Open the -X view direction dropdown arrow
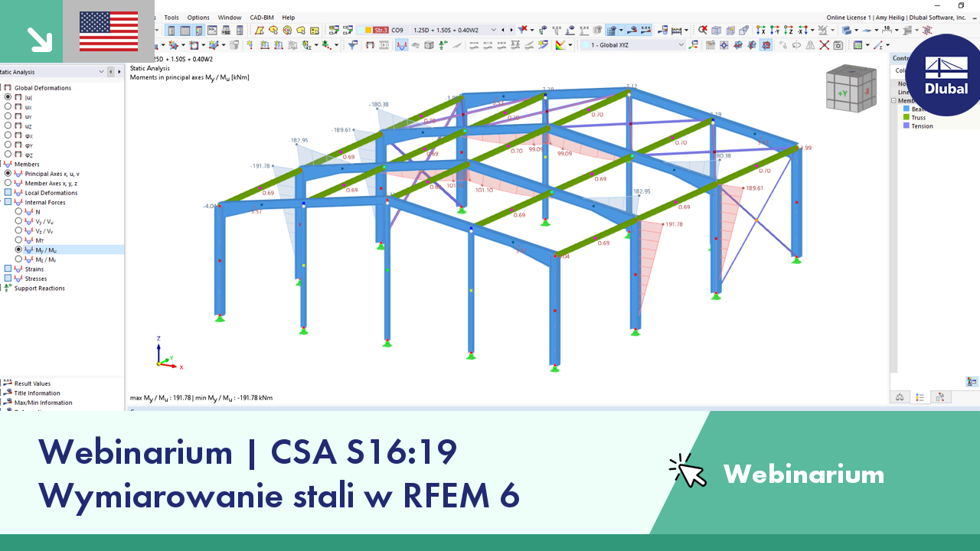Image resolution: width=980 pixels, height=551 pixels. pos(812,30)
